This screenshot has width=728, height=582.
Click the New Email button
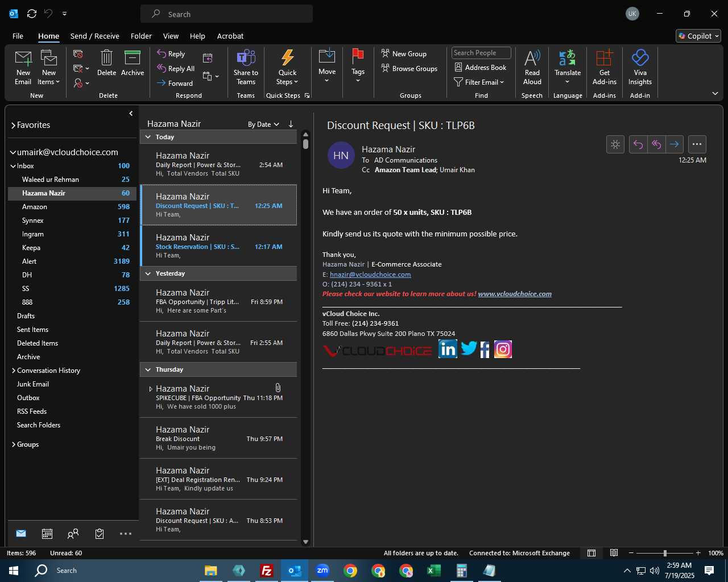tap(23, 67)
